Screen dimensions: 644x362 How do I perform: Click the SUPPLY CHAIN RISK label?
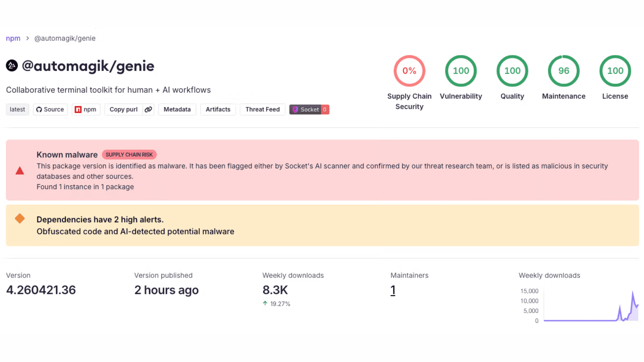pos(129,155)
